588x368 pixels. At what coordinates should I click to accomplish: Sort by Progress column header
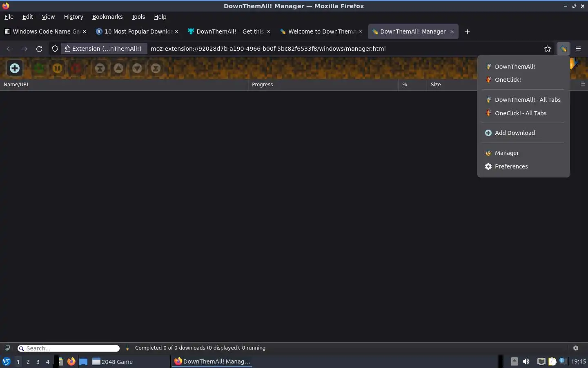click(x=323, y=85)
